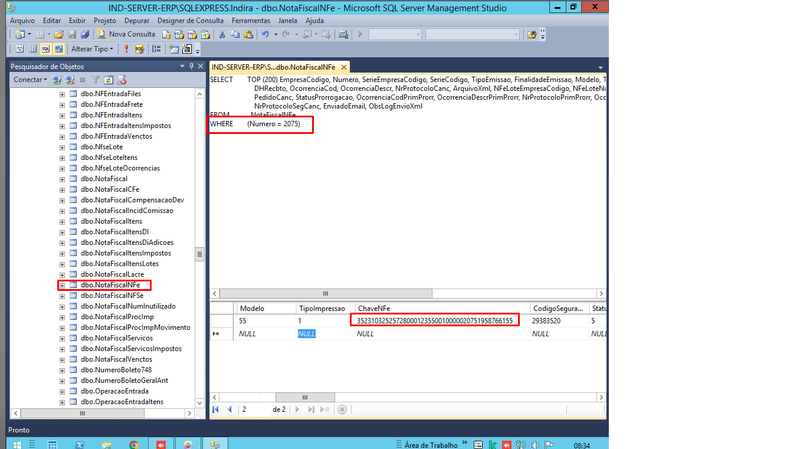Pin the Pesquisador de Objetos panel
Viewport: 800px width, 449px height.
(191, 66)
